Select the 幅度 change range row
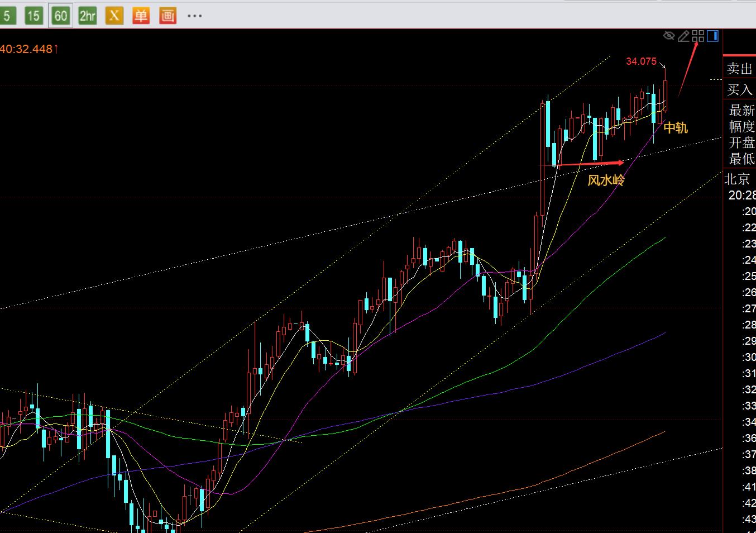The width and height of the screenshot is (756, 533). [x=741, y=126]
